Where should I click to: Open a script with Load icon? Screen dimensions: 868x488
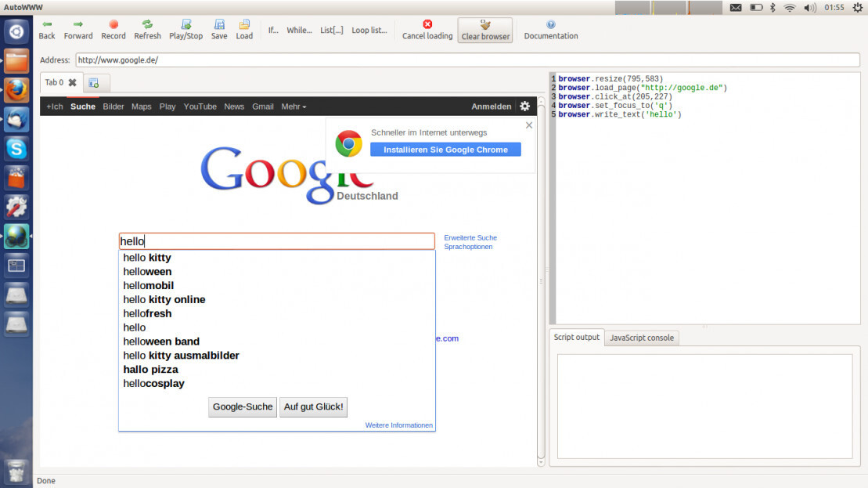click(244, 30)
